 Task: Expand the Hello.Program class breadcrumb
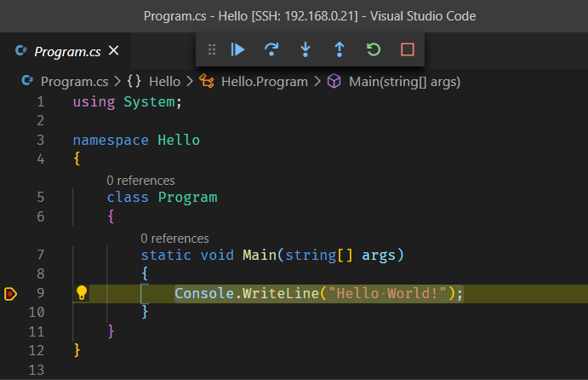point(265,82)
